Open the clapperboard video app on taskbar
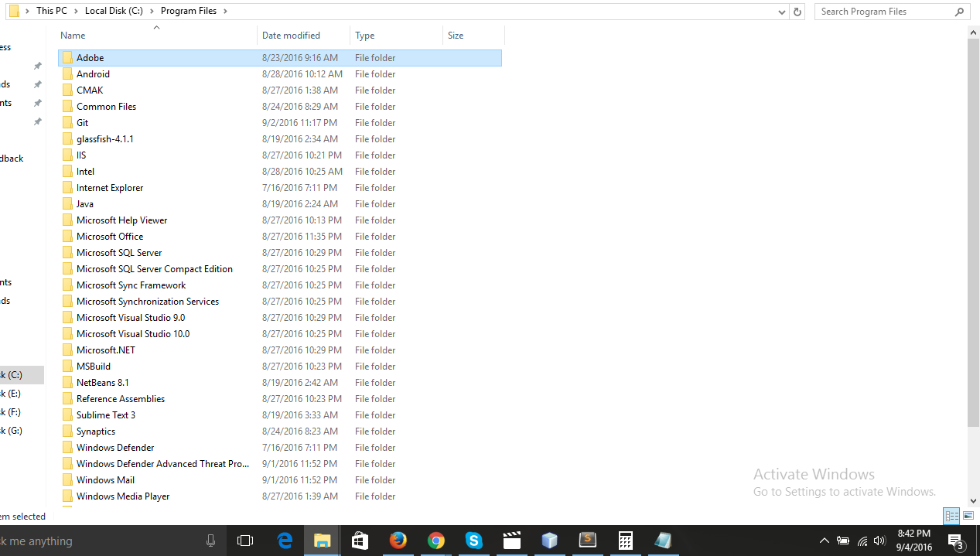The image size is (980, 556). click(512, 541)
